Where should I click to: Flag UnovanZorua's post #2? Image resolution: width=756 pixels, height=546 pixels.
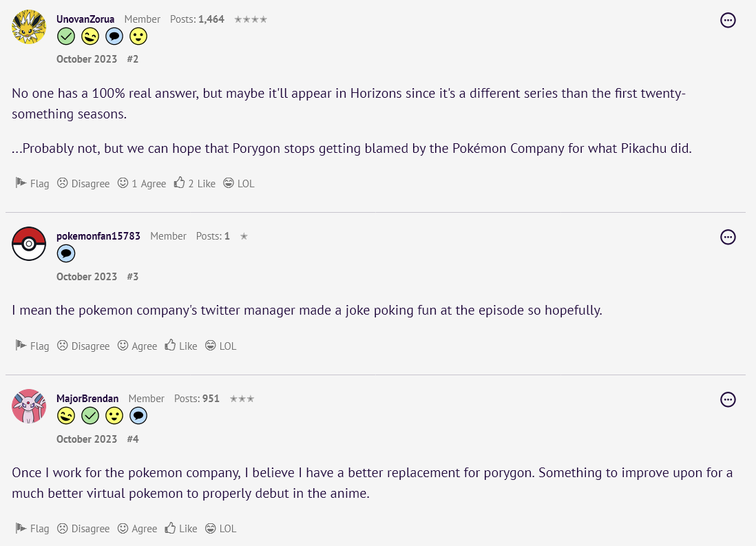coord(32,184)
